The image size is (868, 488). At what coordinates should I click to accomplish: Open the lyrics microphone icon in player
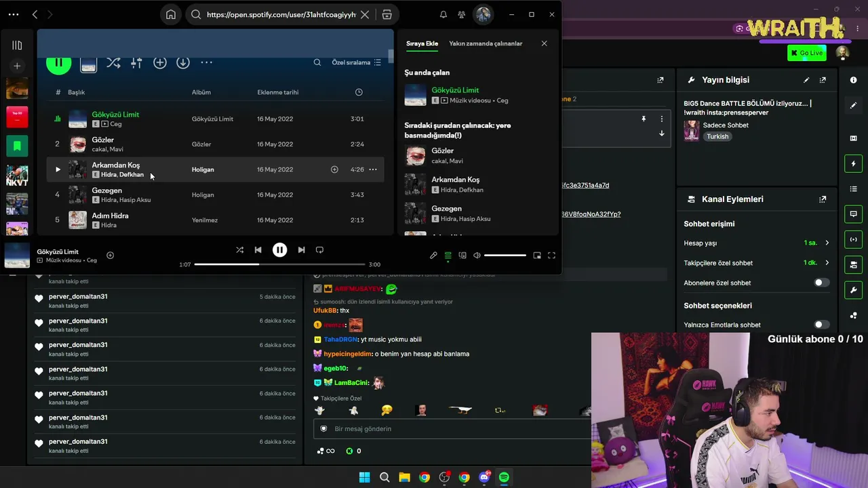click(x=433, y=256)
